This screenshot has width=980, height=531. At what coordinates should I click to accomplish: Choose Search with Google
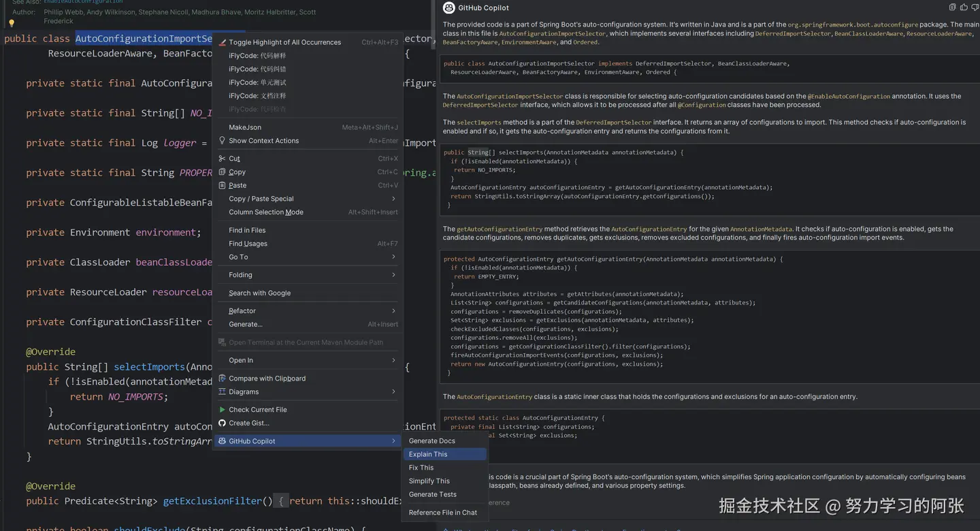(x=308, y=293)
